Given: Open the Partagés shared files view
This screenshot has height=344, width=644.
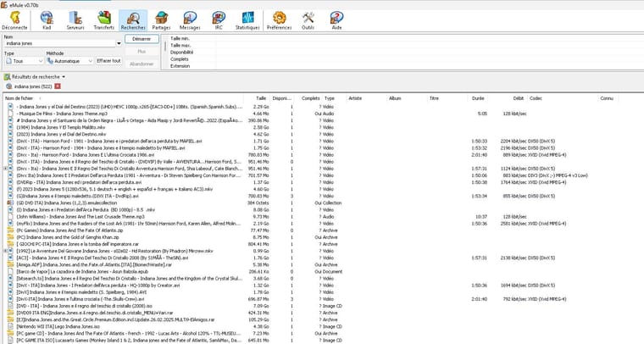Looking at the screenshot, I should click(x=161, y=19).
